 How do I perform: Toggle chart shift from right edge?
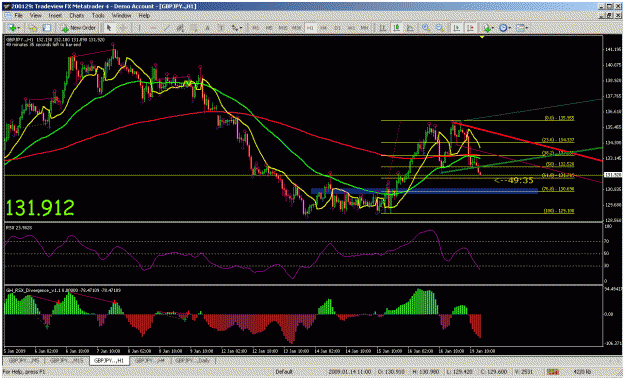[470, 28]
